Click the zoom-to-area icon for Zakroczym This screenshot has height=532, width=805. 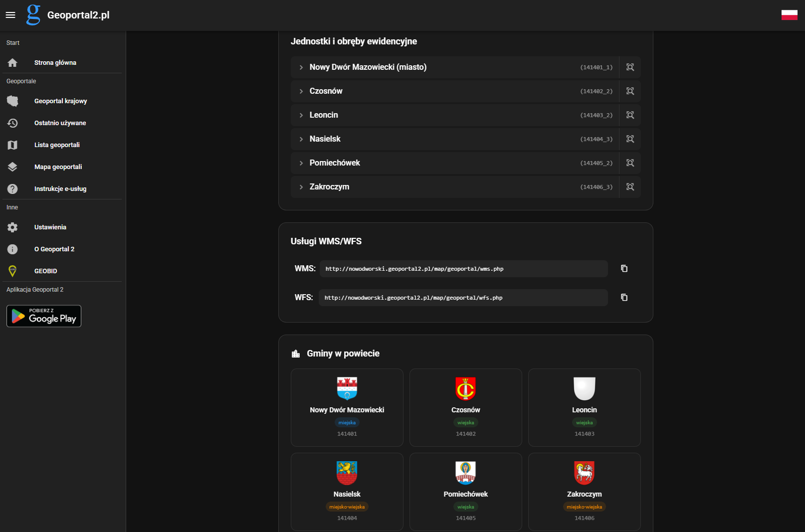tap(630, 187)
